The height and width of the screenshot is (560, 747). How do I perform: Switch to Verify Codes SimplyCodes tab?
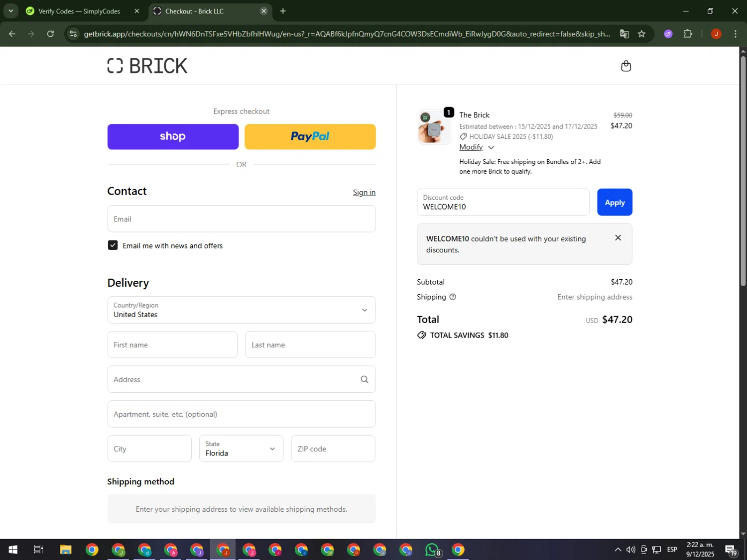tap(79, 11)
